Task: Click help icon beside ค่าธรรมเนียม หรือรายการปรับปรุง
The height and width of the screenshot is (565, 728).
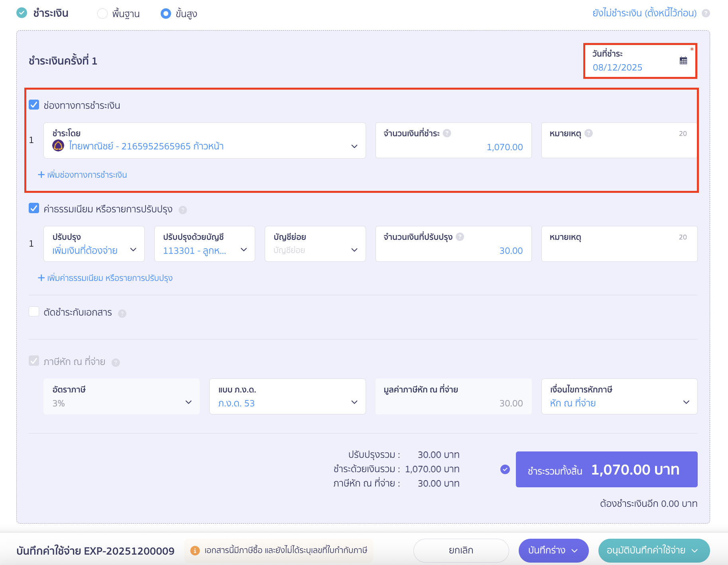Action: coord(183,210)
